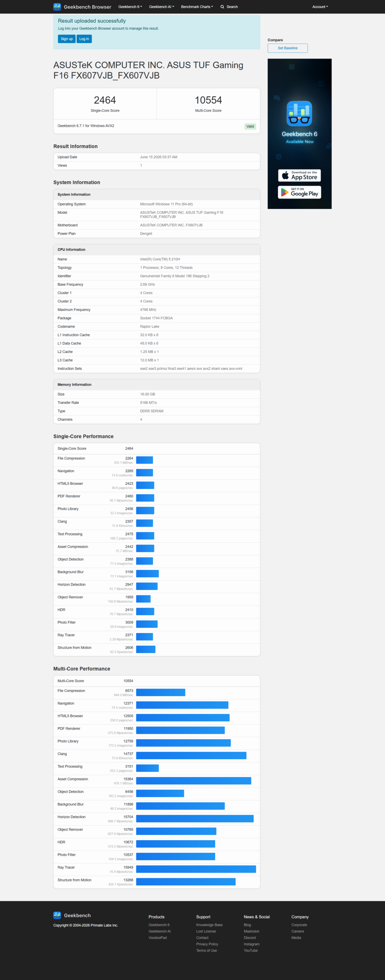The image size is (385, 980).
Task: Click the "12.0 MB x 1" L3 cache value
Action: point(149,360)
